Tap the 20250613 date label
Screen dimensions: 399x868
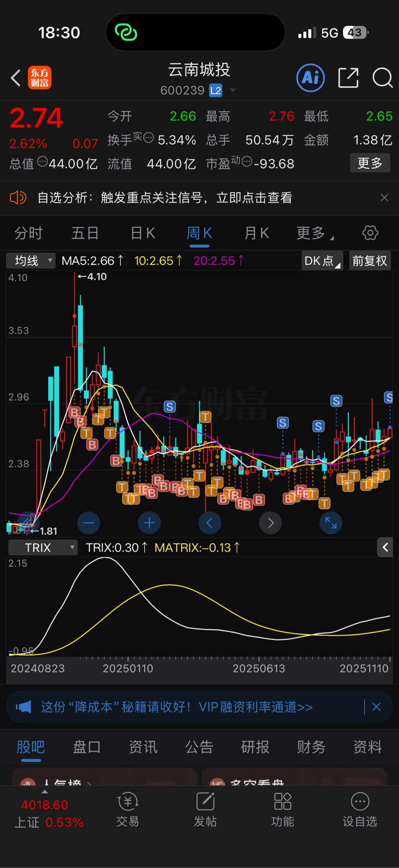pos(259,668)
